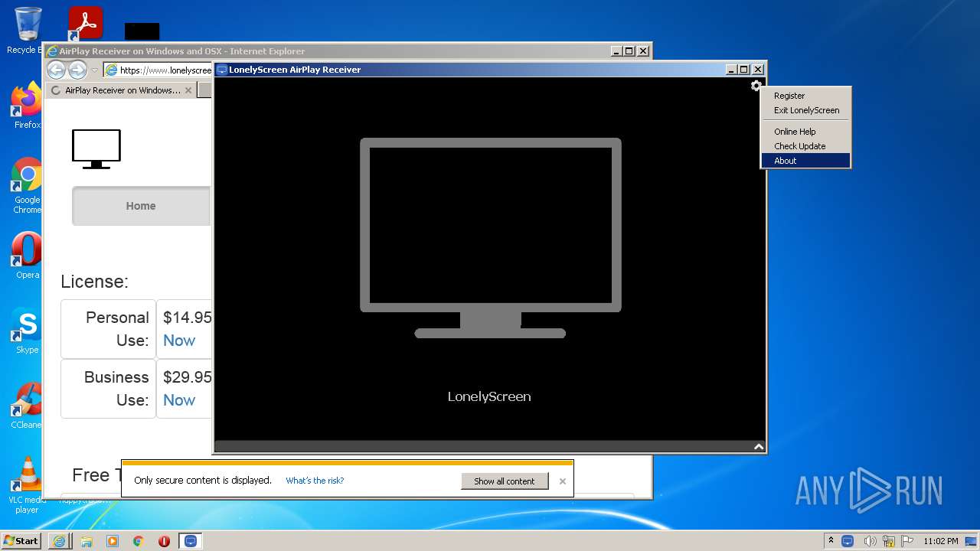This screenshot has width=980, height=551.
Task: Close the AirPlay Receiver browser tab
Action: click(x=188, y=90)
